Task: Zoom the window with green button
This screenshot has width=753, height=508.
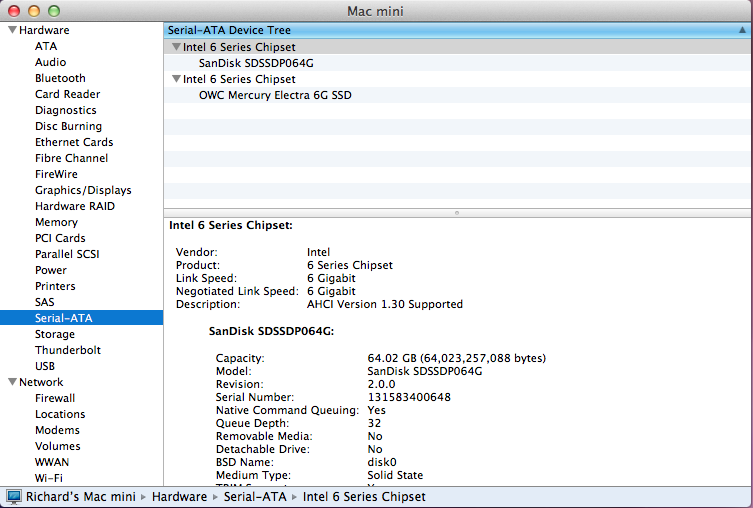Action: pyautogui.click(x=54, y=11)
